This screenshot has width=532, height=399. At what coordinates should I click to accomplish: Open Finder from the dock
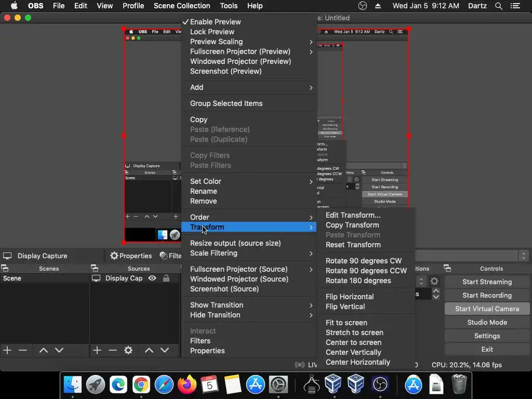pos(73,384)
